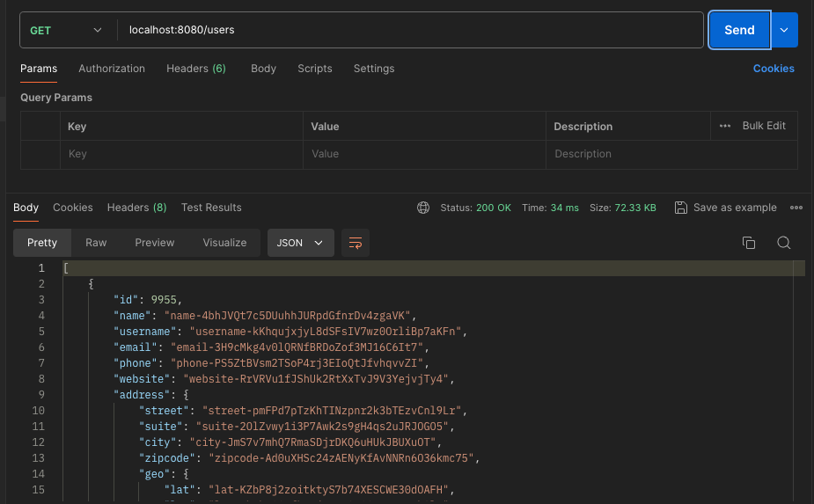Click the Value input cell
The width and height of the screenshot is (814, 504).
click(x=425, y=154)
